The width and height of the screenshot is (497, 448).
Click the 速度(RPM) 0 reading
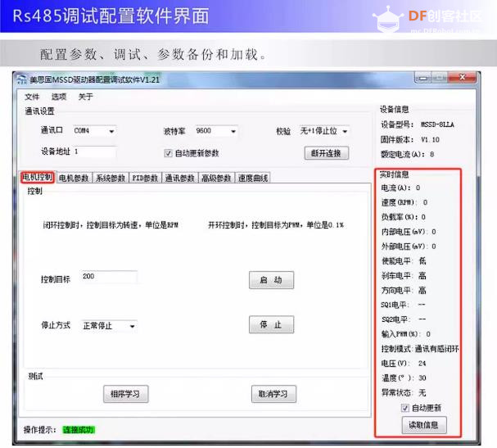pyautogui.click(x=404, y=202)
